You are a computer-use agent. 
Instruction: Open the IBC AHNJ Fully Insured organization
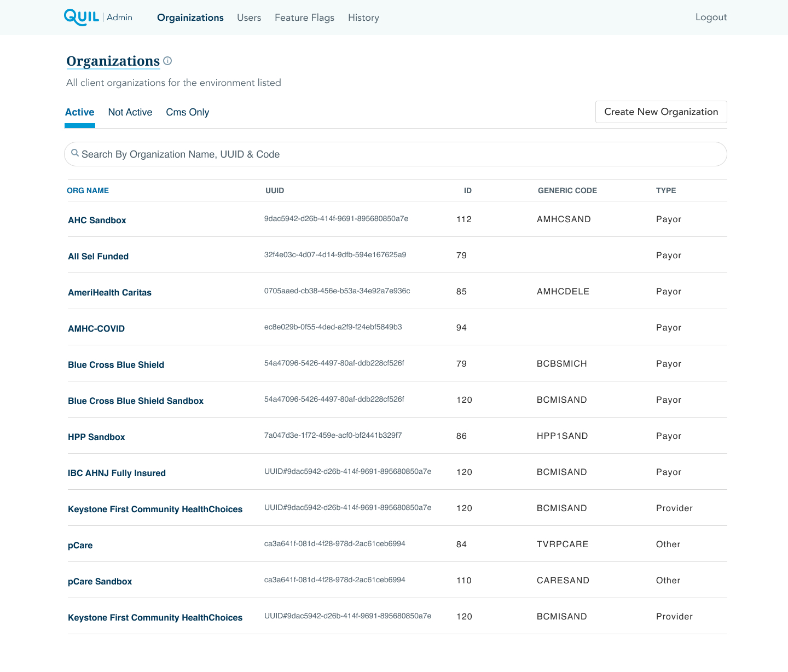click(117, 473)
